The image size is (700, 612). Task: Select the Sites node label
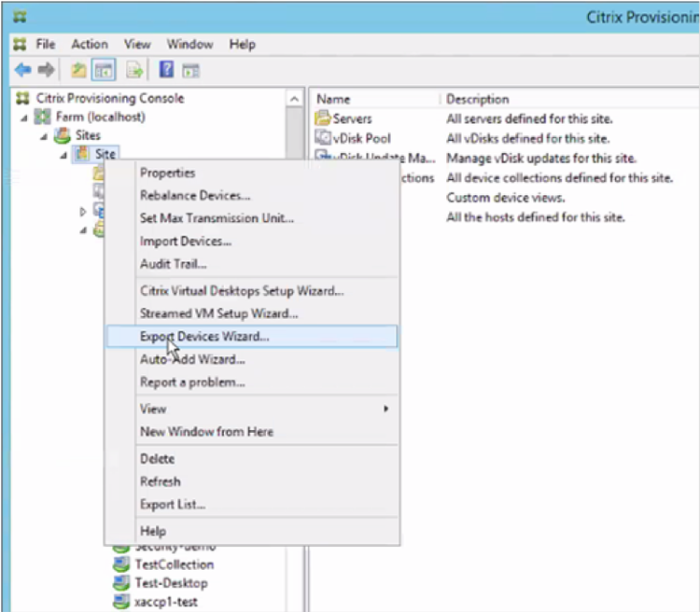click(x=88, y=135)
